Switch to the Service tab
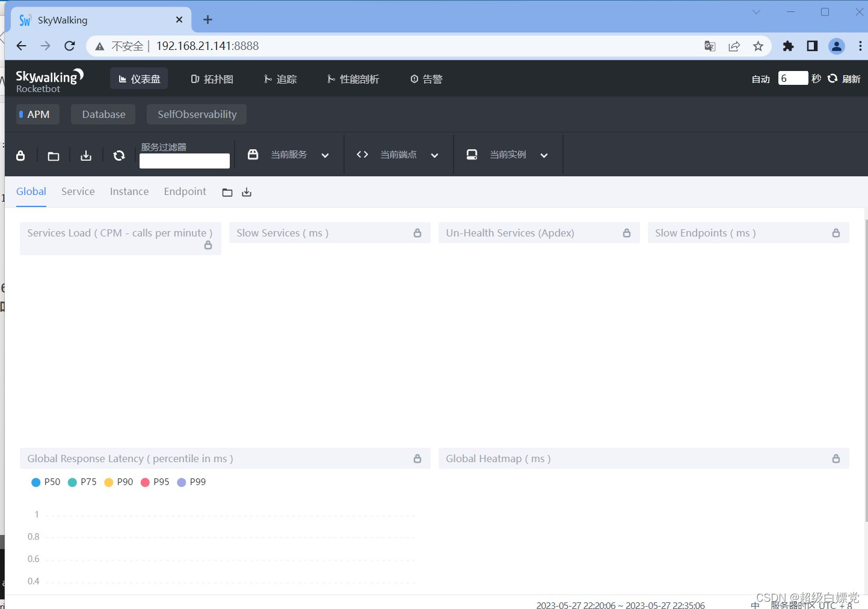 pos(78,191)
